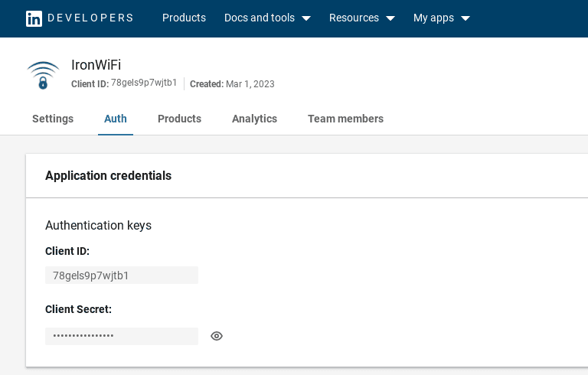This screenshot has height=375, width=588.
Task: Open the Team members tab
Action: click(345, 119)
